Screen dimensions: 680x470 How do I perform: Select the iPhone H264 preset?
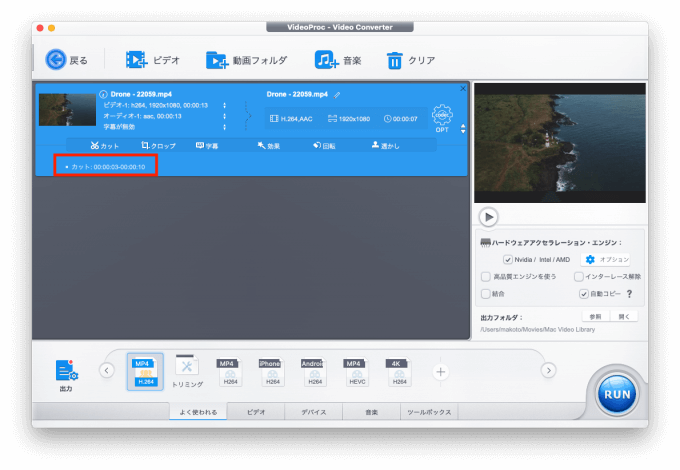[x=271, y=372]
